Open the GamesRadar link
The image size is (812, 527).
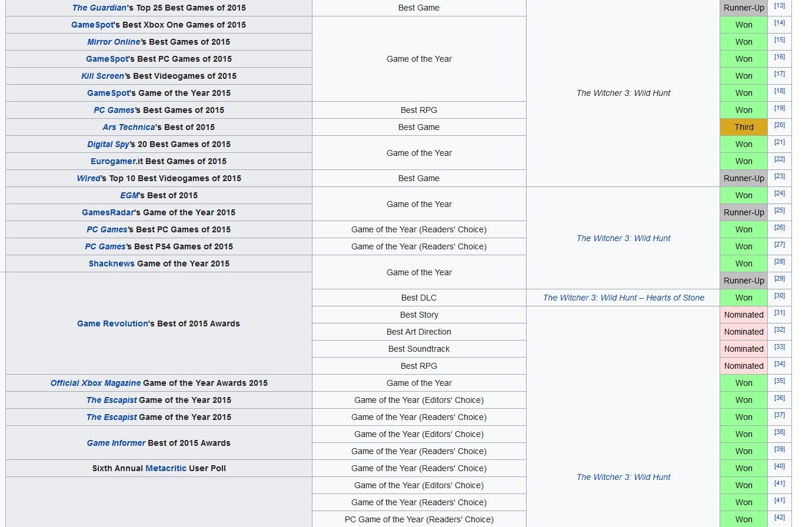[x=108, y=212]
